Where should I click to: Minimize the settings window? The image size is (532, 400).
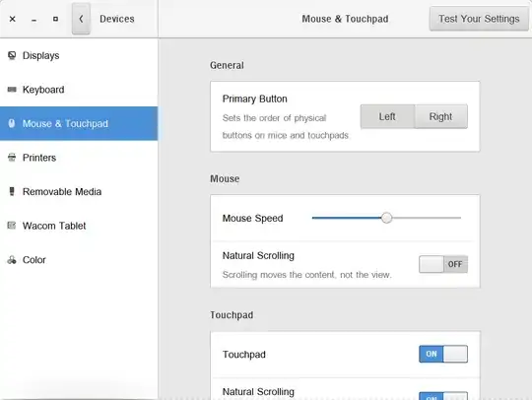[x=33, y=20]
